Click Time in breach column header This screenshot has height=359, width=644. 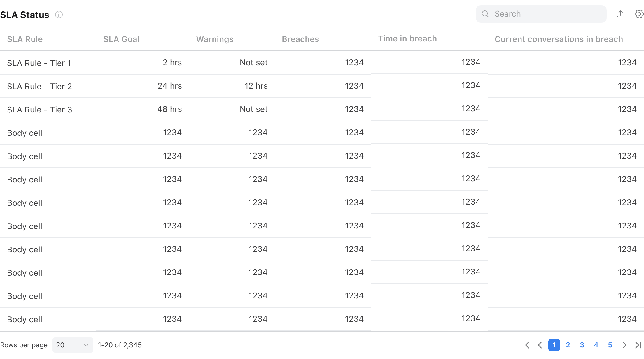(407, 38)
